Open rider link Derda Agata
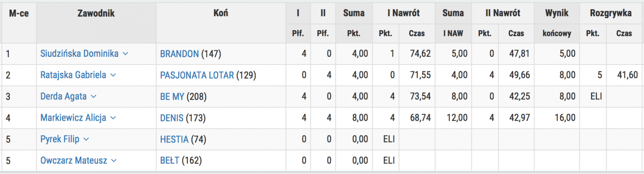Image resolution: width=644 pixels, height=174 pixels. pos(64,96)
